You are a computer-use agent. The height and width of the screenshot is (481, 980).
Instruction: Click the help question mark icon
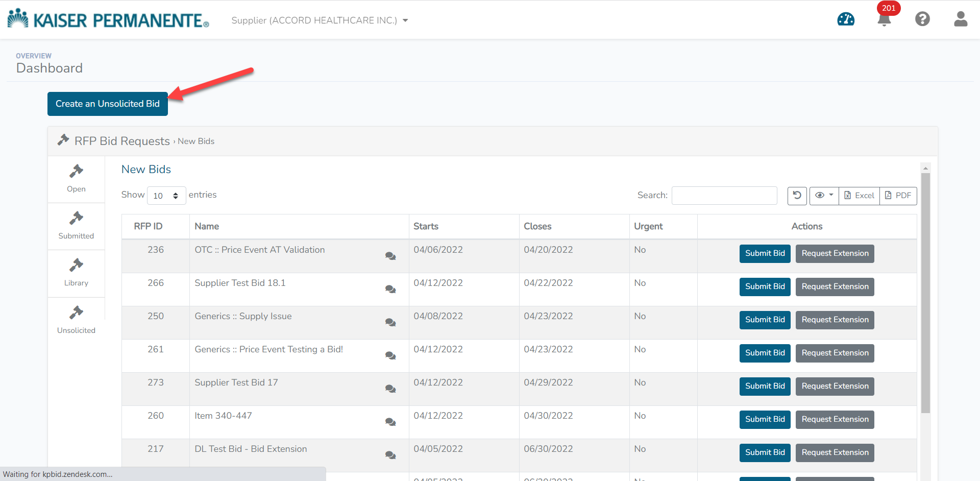pyautogui.click(x=922, y=19)
